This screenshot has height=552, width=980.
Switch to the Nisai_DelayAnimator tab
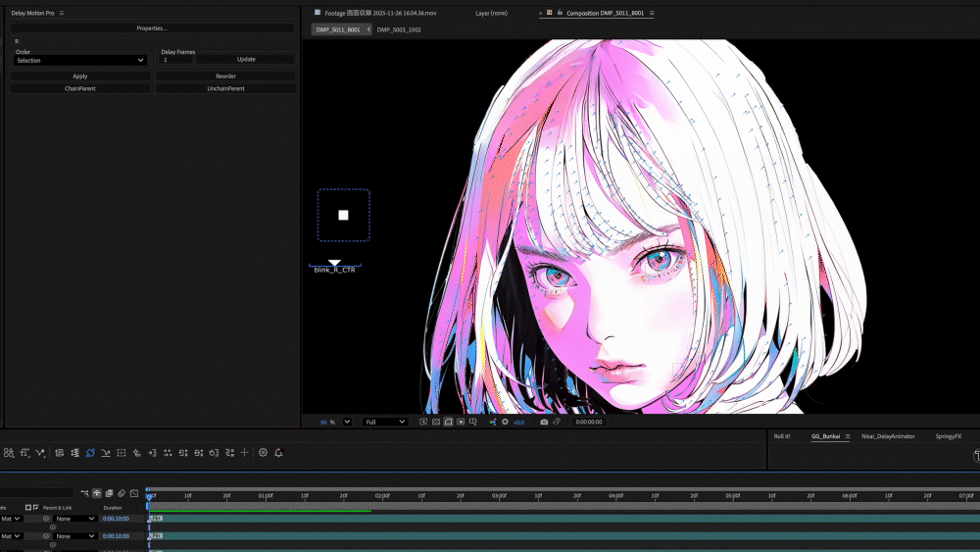(888, 435)
